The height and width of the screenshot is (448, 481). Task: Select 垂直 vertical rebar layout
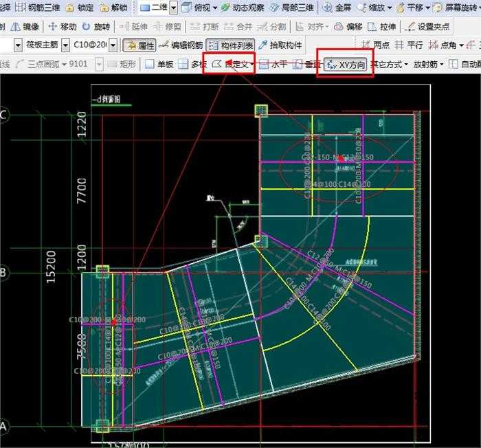tap(306, 64)
